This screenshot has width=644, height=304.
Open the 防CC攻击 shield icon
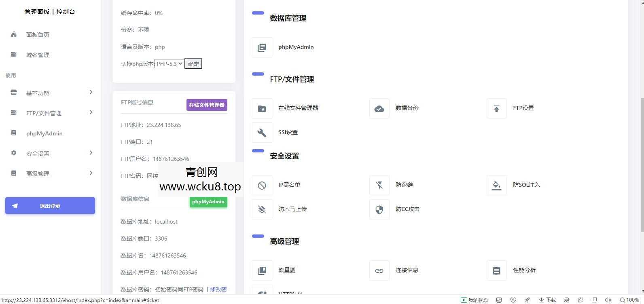379,209
